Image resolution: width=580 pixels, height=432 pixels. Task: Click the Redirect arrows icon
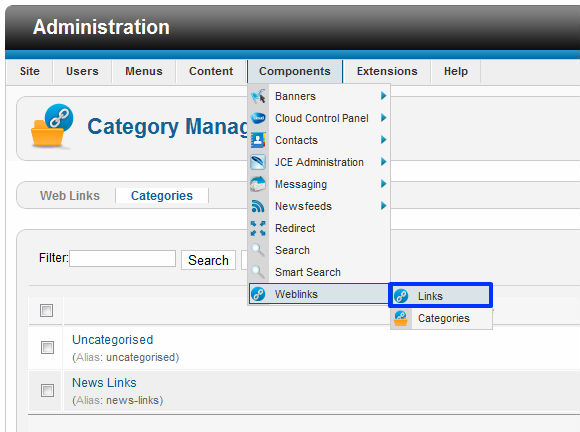[x=258, y=228]
